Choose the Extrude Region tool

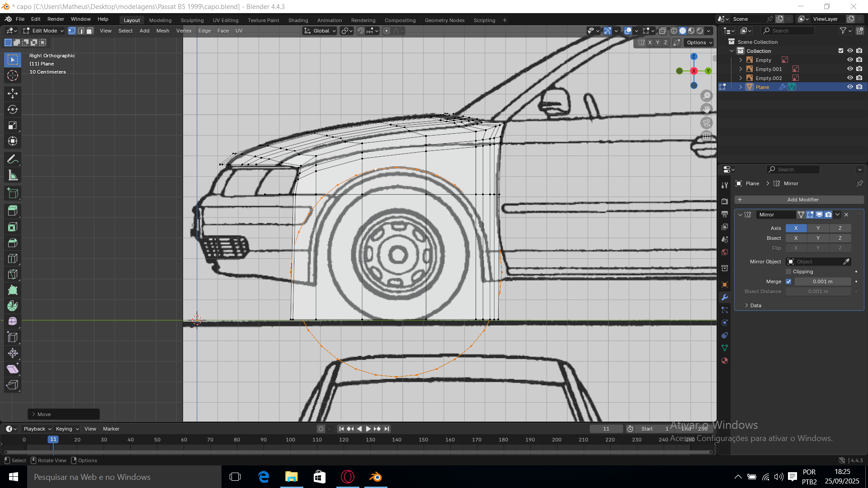click(13, 211)
